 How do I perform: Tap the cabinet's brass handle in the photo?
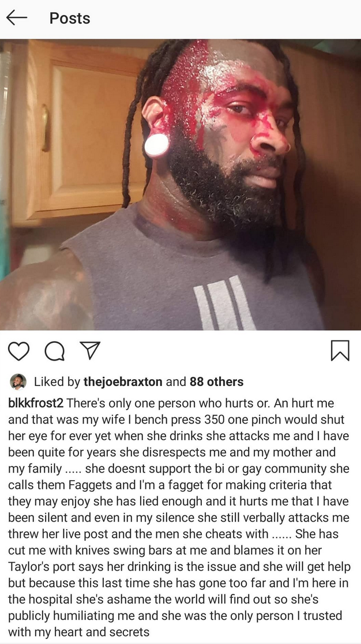tap(45, 129)
